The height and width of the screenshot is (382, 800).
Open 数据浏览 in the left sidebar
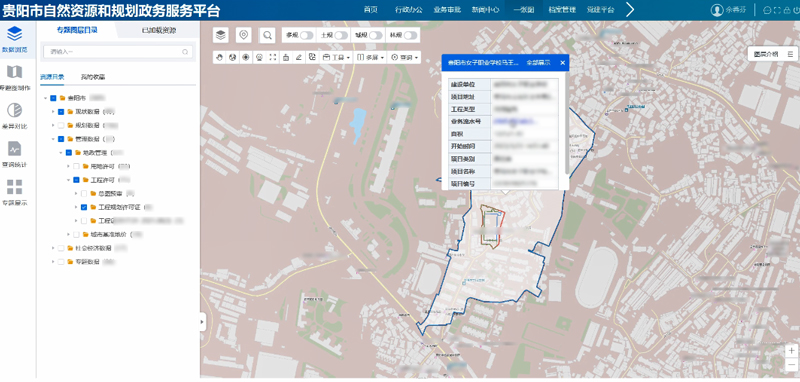click(x=15, y=40)
